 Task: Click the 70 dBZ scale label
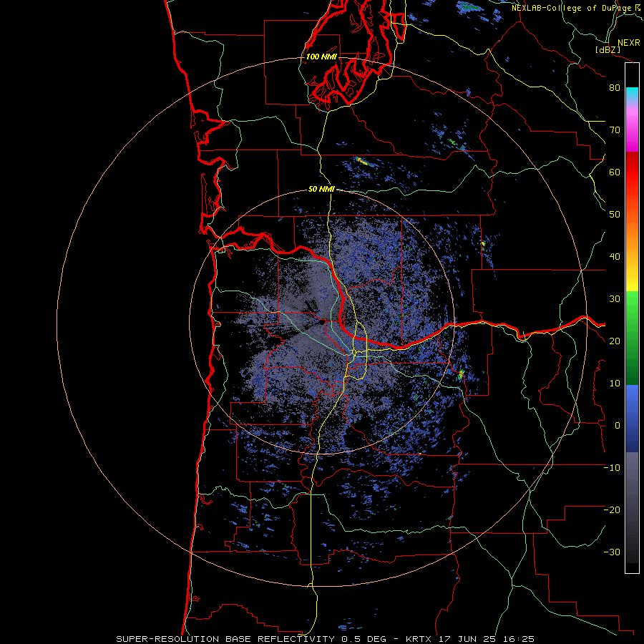[615, 130]
